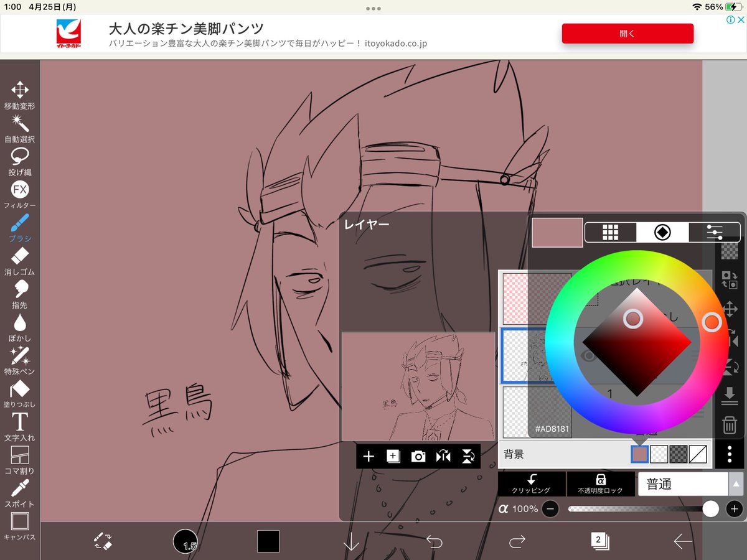Close the ad with X icon
Image resolution: width=747 pixels, height=560 pixels.
click(740, 20)
